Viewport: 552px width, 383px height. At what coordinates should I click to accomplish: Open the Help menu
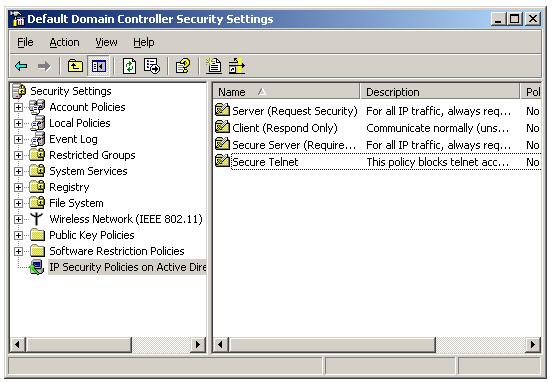(144, 42)
